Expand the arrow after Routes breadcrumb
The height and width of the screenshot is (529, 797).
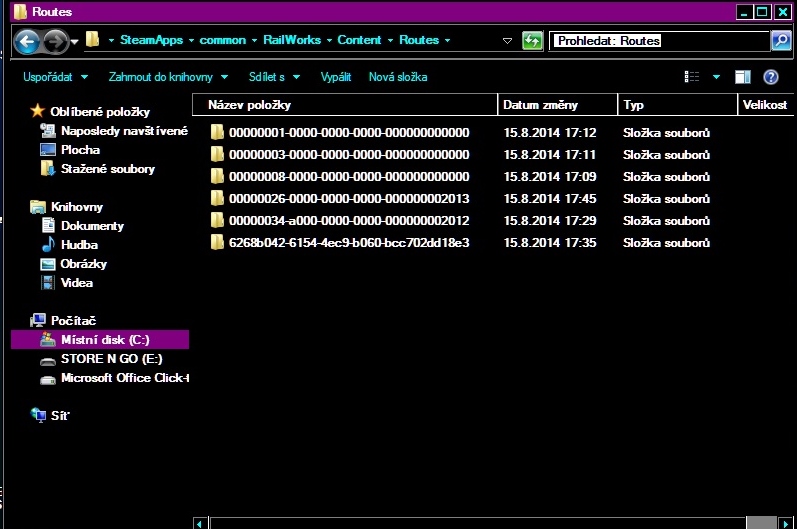pos(447,41)
